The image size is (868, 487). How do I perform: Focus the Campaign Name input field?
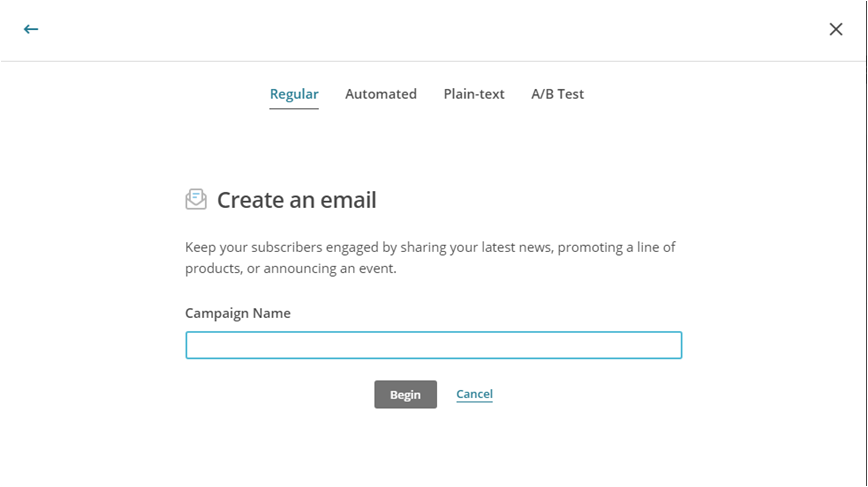(433, 345)
